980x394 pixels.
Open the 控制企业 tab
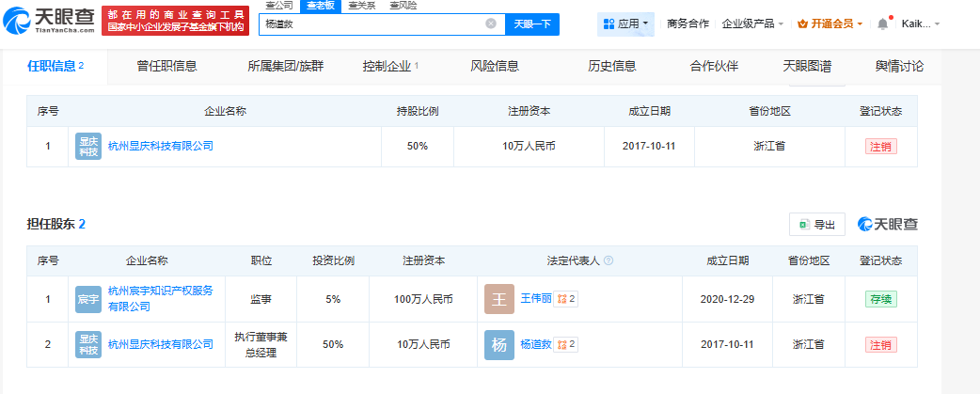point(390,66)
